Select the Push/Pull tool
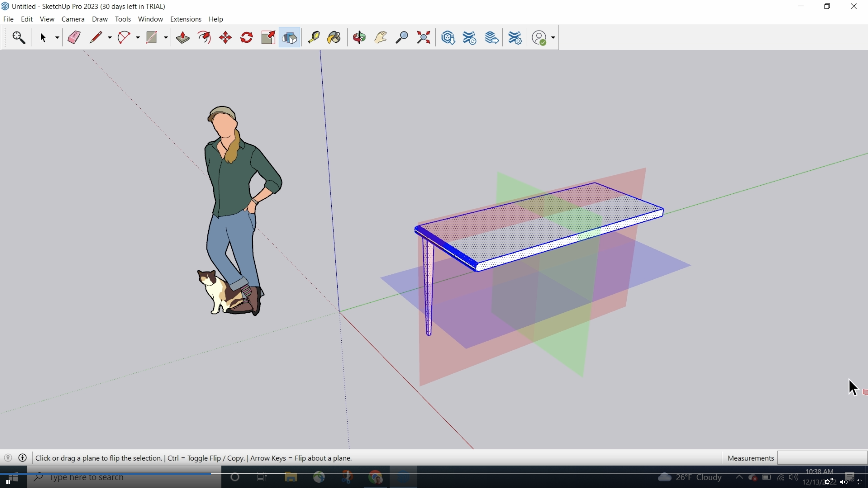Viewport: 868px width, 488px height. point(182,37)
